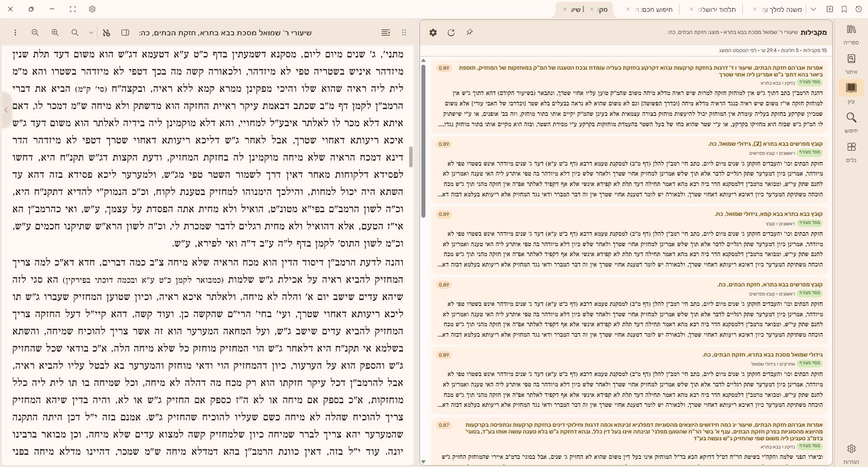This screenshot has height=467, width=868.
Task: Open the reader's three-dot more menu
Action: pos(15,33)
